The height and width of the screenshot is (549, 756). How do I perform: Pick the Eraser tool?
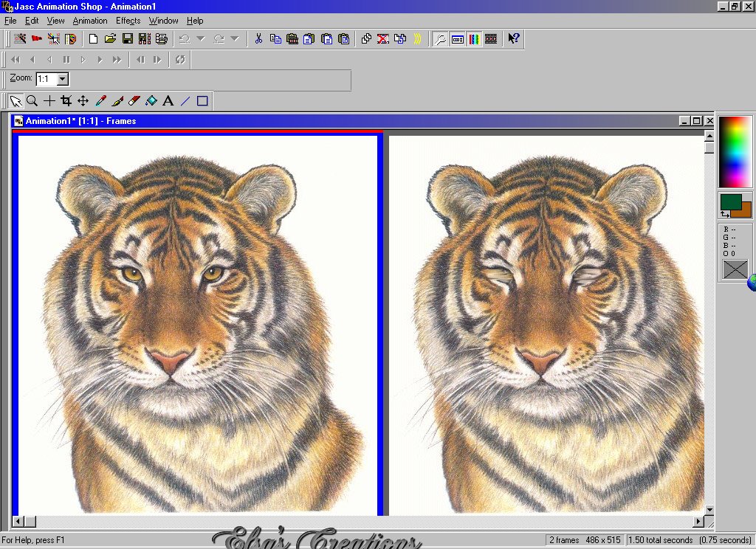pos(134,101)
